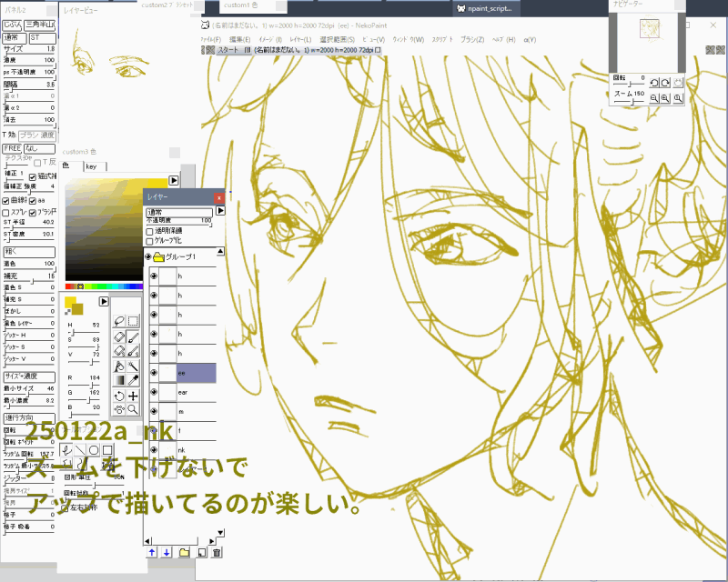Open color swatch options arrow near HSV sliders
This screenshot has height=582, width=728.
click(x=104, y=302)
